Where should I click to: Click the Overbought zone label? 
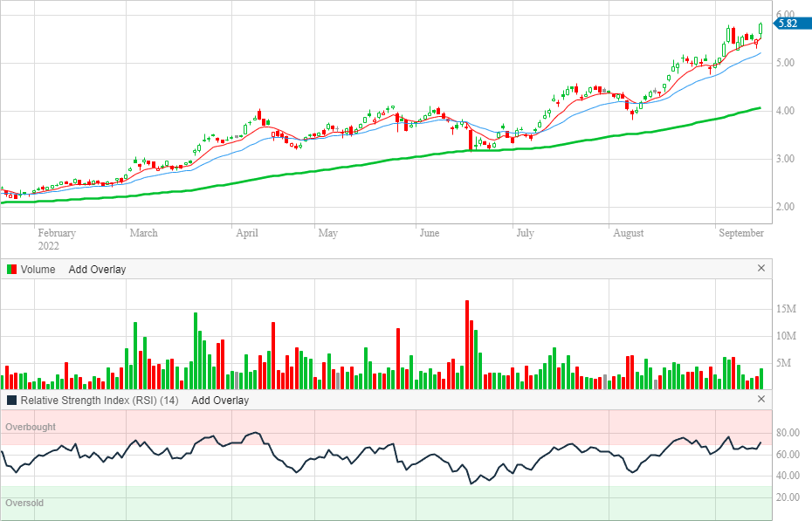tap(31, 427)
